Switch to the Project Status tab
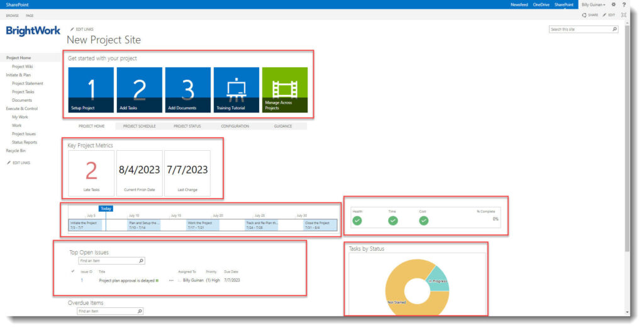 click(x=187, y=126)
